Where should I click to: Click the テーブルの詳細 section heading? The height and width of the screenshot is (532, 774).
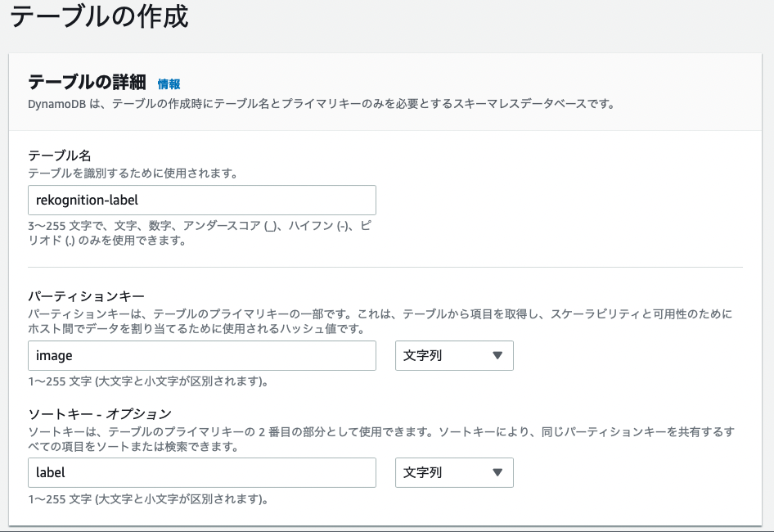pos(87,82)
